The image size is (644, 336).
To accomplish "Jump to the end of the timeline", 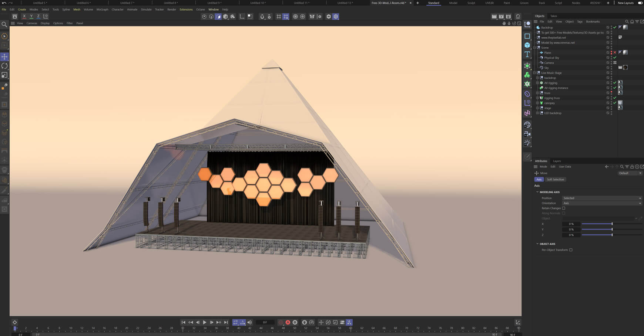I will 226,322.
